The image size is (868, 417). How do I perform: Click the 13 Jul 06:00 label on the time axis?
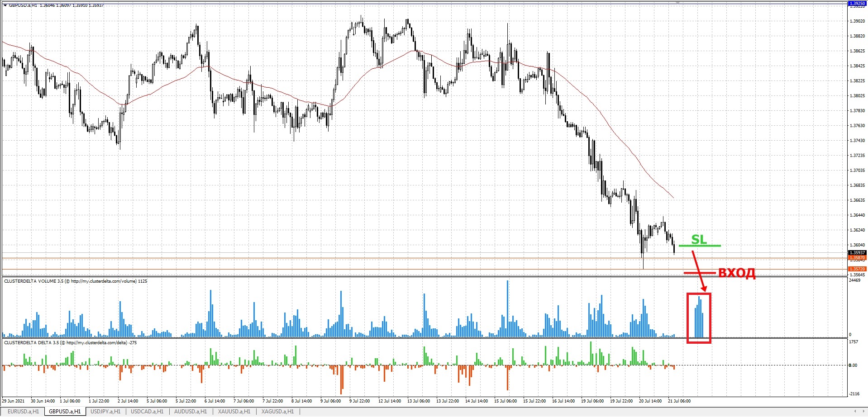pyautogui.click(x=419, y=401)
